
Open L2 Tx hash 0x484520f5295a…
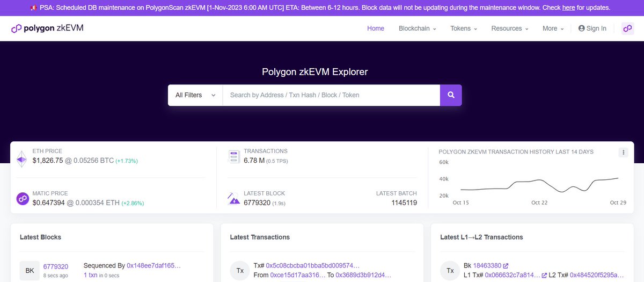[x=597, y=275]
